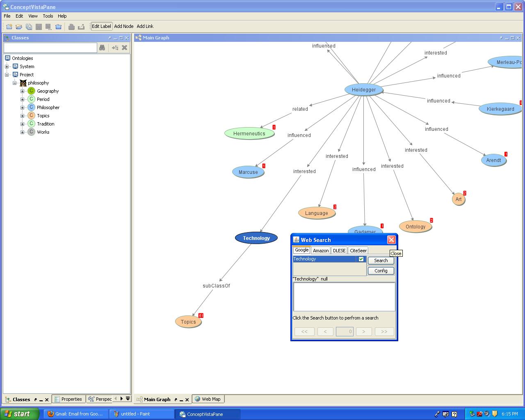The width and height of the screenshot is (525, 420).
Task: Uncheck the Technology search term checkbox
Action: 361,259
